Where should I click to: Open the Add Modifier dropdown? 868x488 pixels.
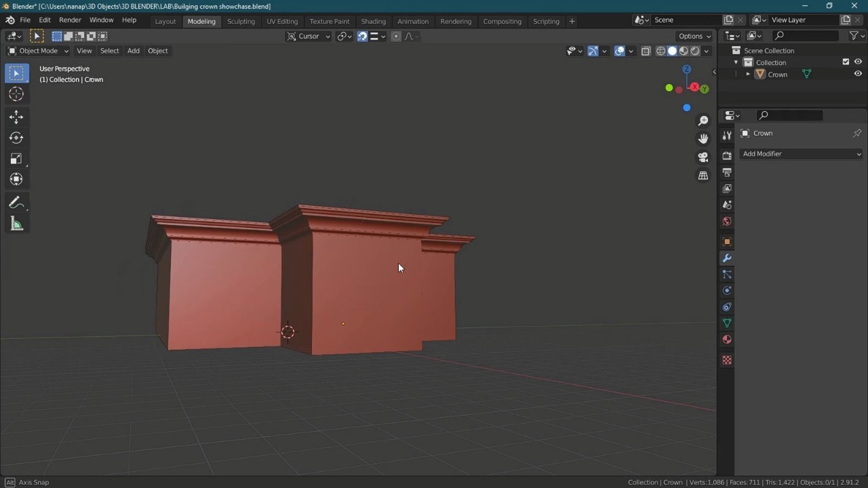pos(801,154)
